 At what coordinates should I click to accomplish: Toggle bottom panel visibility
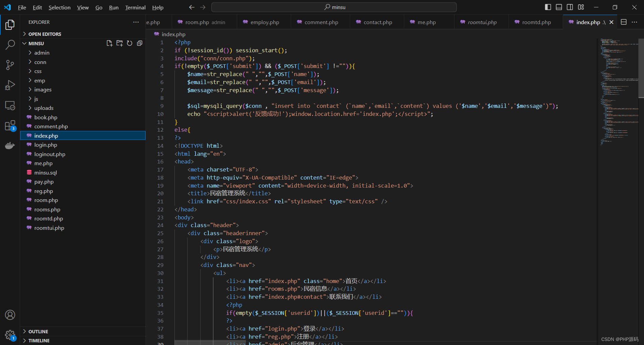[559, 7]
